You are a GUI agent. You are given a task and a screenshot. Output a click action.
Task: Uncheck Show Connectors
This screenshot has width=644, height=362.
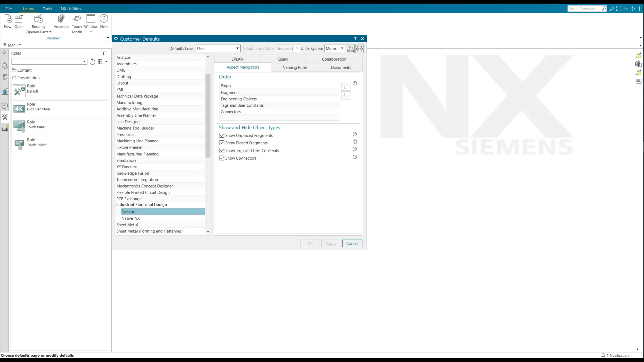(x=222, y=158)
